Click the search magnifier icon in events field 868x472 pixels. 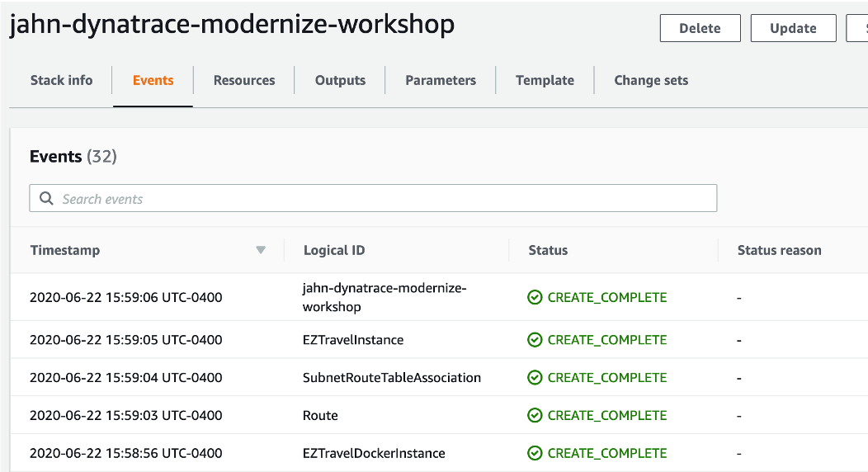46,198
